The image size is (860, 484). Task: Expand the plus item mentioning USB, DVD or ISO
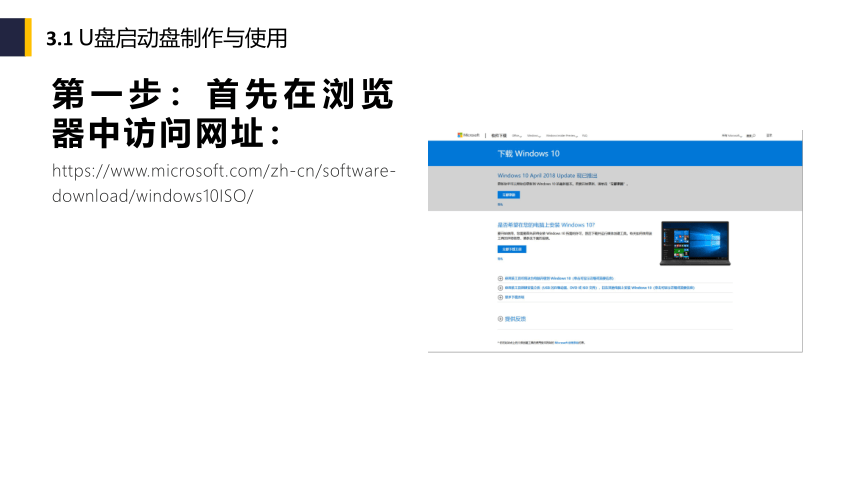point(596,288)
